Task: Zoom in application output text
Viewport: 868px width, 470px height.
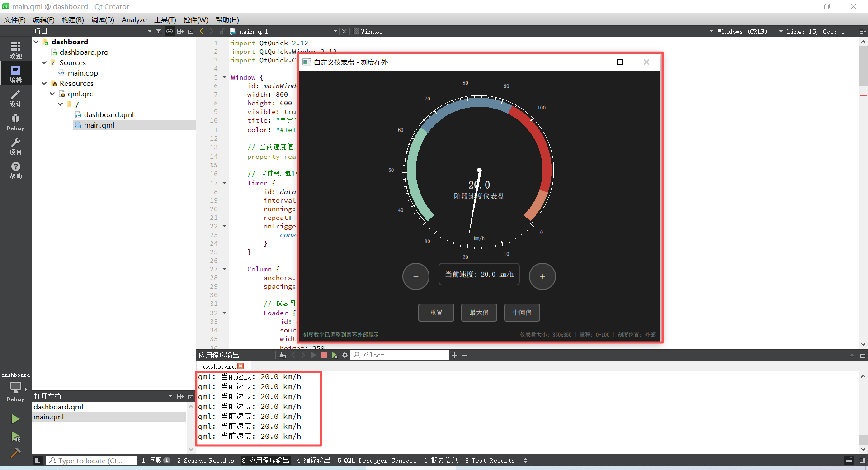Action: (x=454, y=355)
